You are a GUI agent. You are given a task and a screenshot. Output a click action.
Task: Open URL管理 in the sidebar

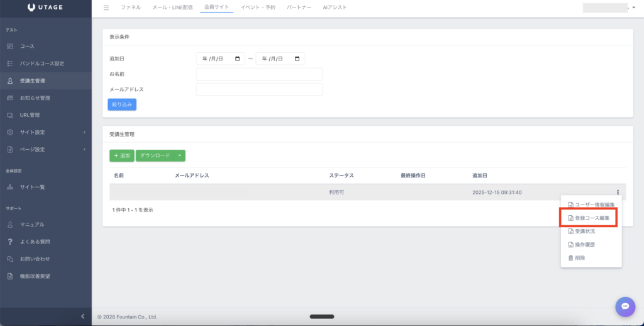click(45, 116)
